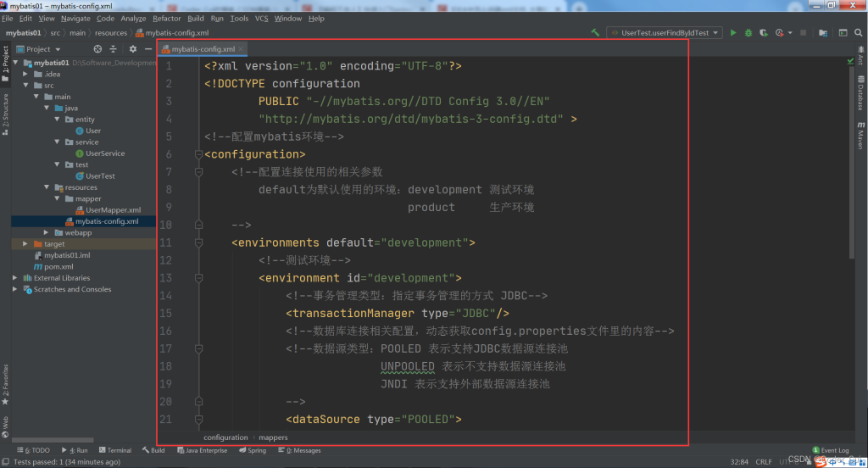Open the Web side tool window
This screenshot has height=468, width=868.
tap(6, 426)
